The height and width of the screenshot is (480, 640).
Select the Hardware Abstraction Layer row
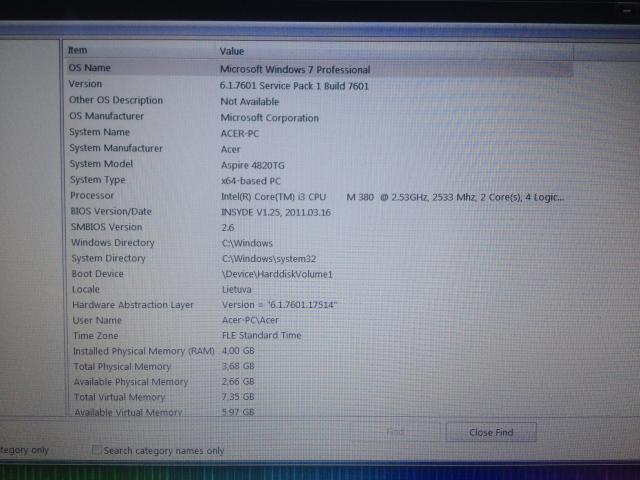click(133, 305)
